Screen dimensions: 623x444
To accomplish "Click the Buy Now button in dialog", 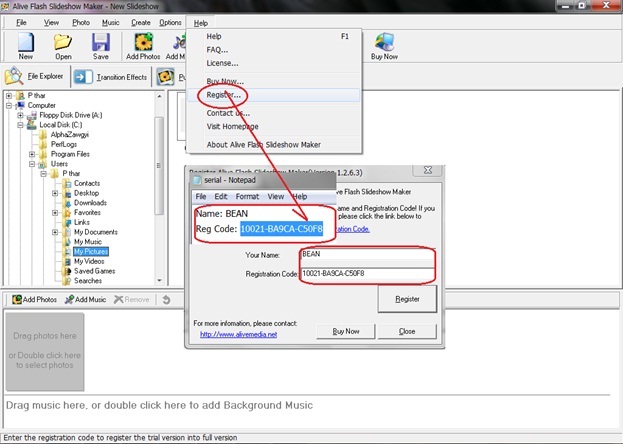I will click(x=346, y=331).
